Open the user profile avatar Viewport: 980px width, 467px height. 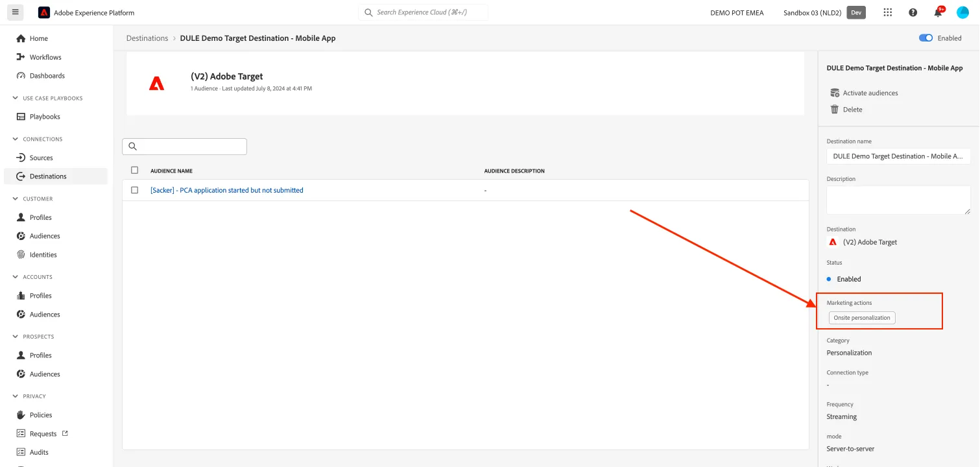click(x=962, y=12)
